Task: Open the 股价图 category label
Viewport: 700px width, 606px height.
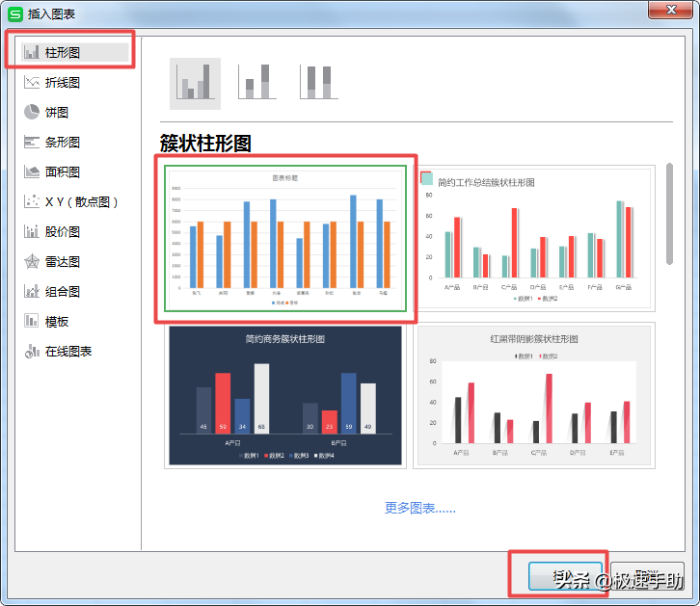Action: tap(63, 232)
